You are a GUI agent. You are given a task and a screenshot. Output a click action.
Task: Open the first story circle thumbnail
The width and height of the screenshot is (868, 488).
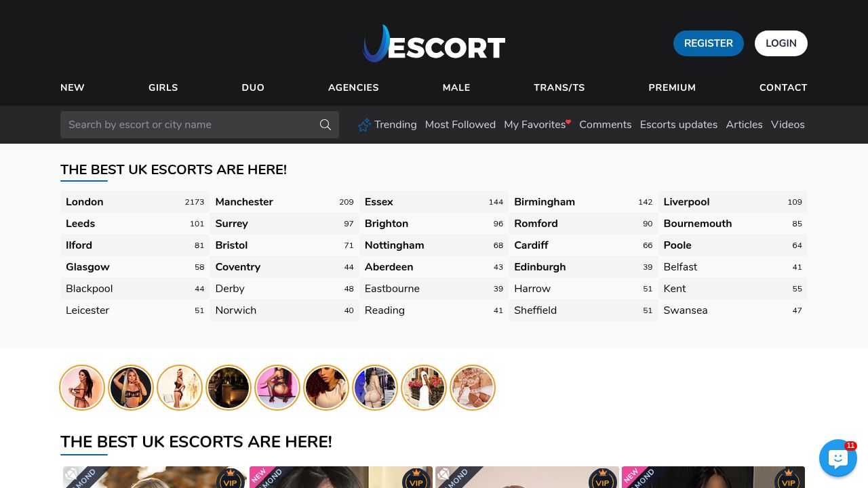(82, 388)
